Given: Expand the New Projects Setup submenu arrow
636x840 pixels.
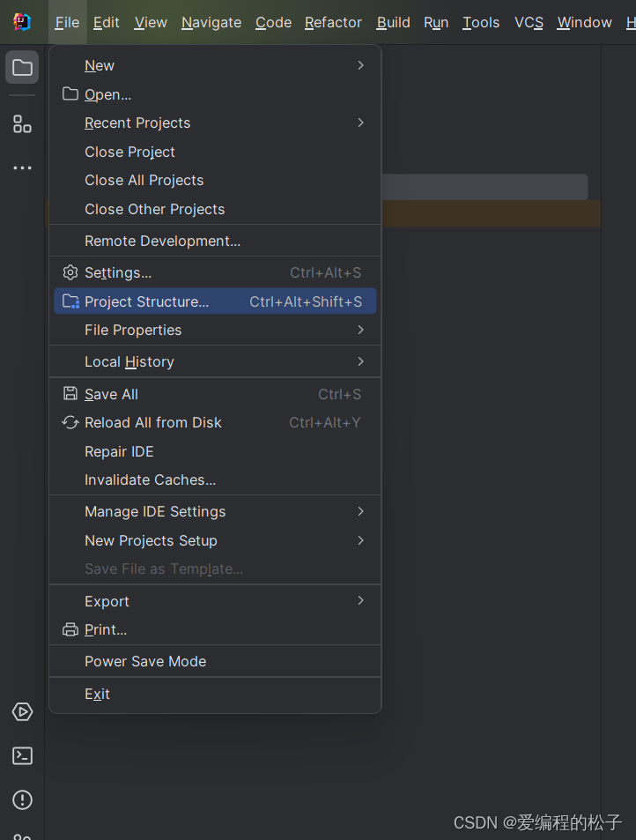Looking at the screenshot, I should pos(361,540).
